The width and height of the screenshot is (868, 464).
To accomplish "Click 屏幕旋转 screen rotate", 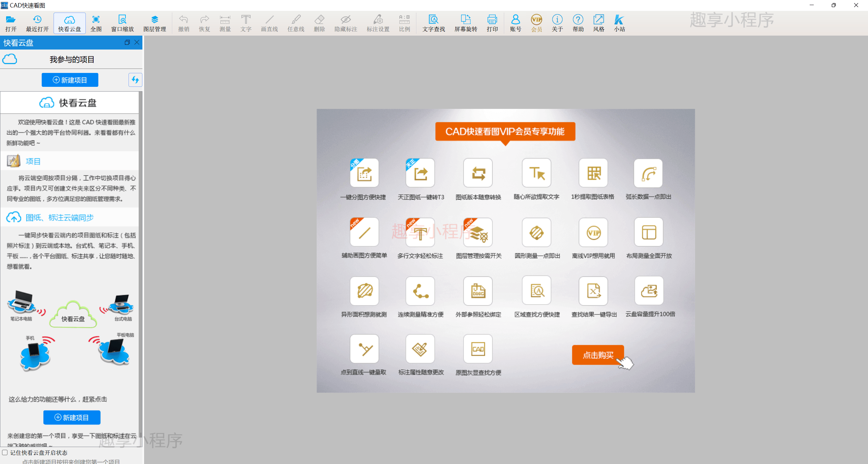I will 466,23.
